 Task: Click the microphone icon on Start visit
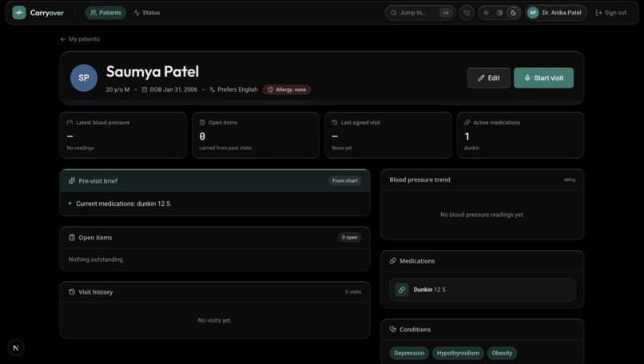point(527,78)
